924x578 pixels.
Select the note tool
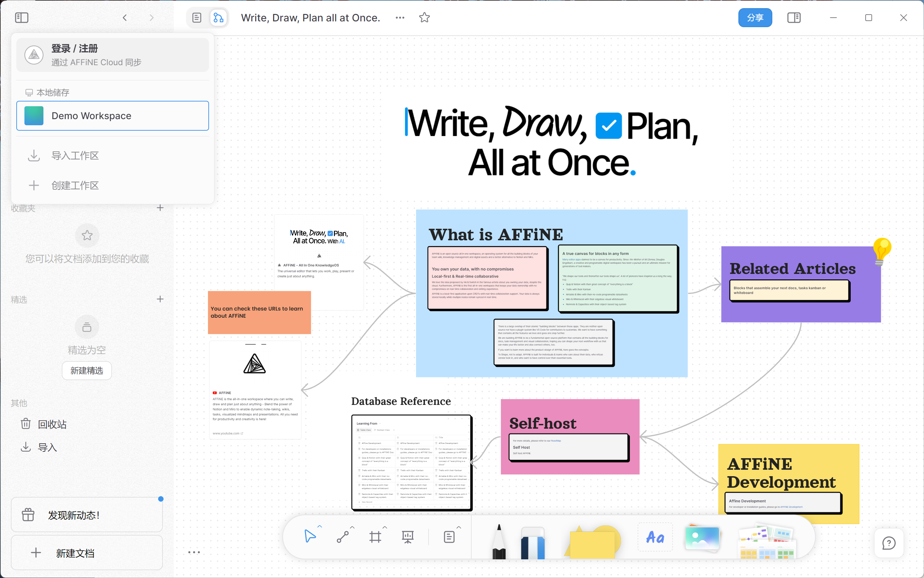pos(449,537)
